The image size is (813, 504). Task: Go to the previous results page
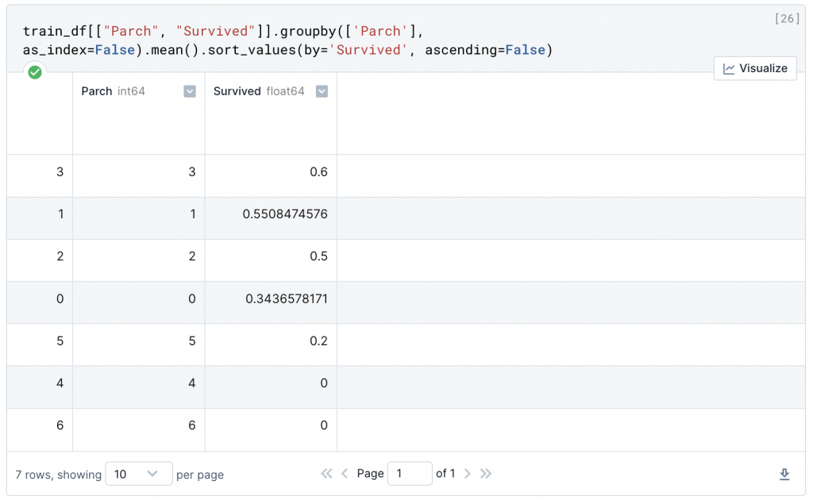[345, 474]
